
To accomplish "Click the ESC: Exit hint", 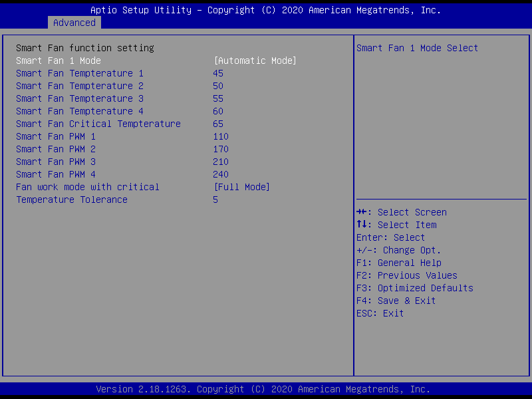I will click(380, 313).
